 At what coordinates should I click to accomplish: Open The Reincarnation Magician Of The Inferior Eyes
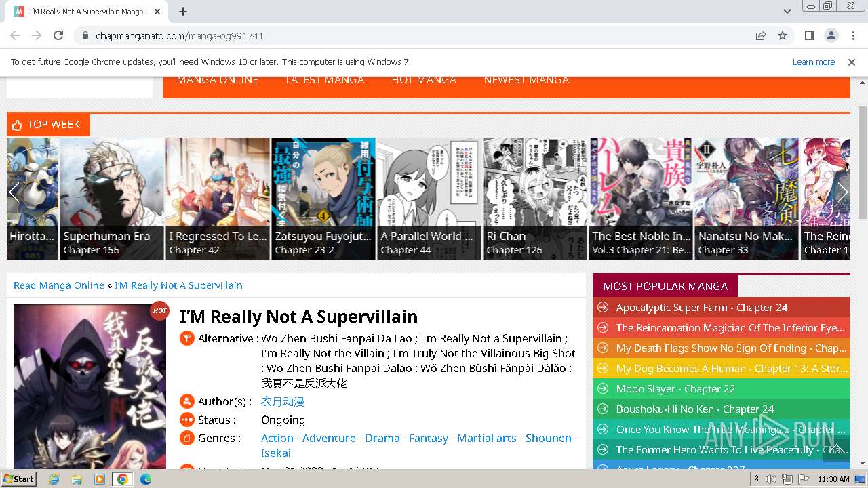pos(730,328)
